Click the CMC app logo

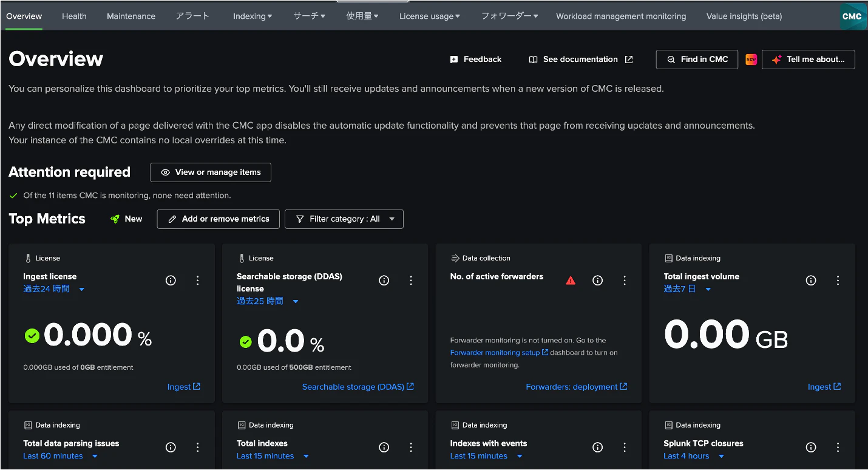853,16
